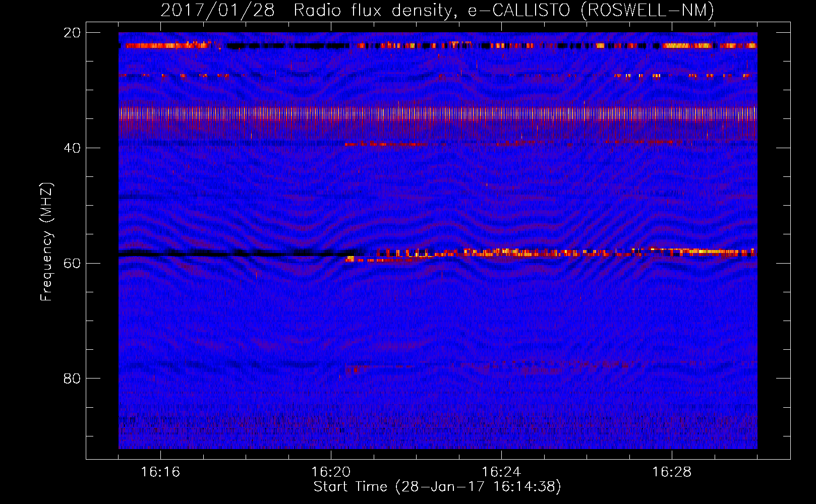Click the 16:20 time tick label
Screen dimensions: 816x504
[x=331, y=472]
